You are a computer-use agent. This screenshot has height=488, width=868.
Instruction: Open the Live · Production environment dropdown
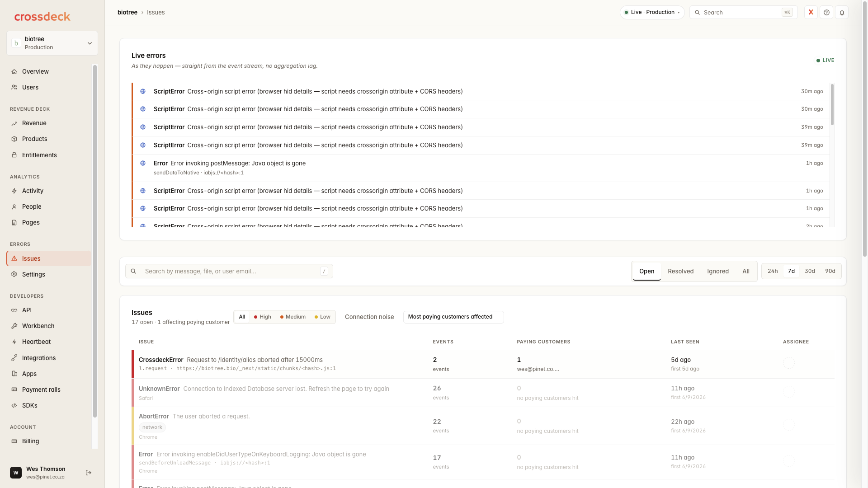[652, 13]
